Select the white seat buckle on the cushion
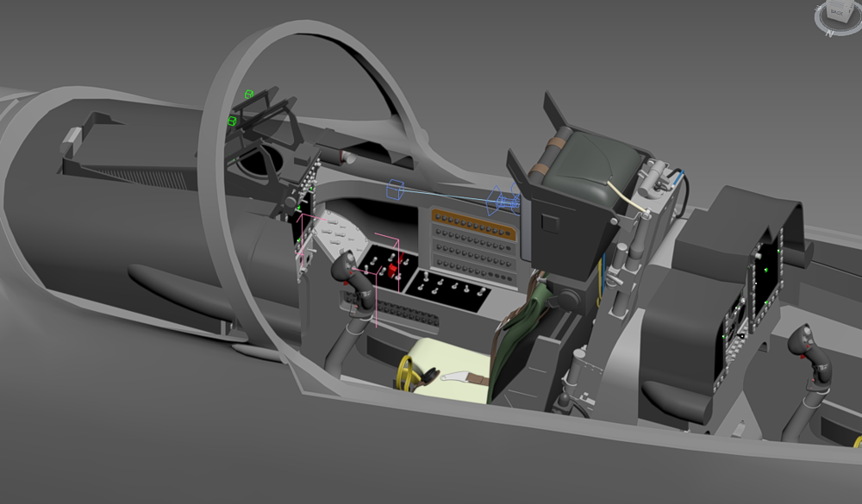Viewport: 862px width, 504px height. pos(456,377)
